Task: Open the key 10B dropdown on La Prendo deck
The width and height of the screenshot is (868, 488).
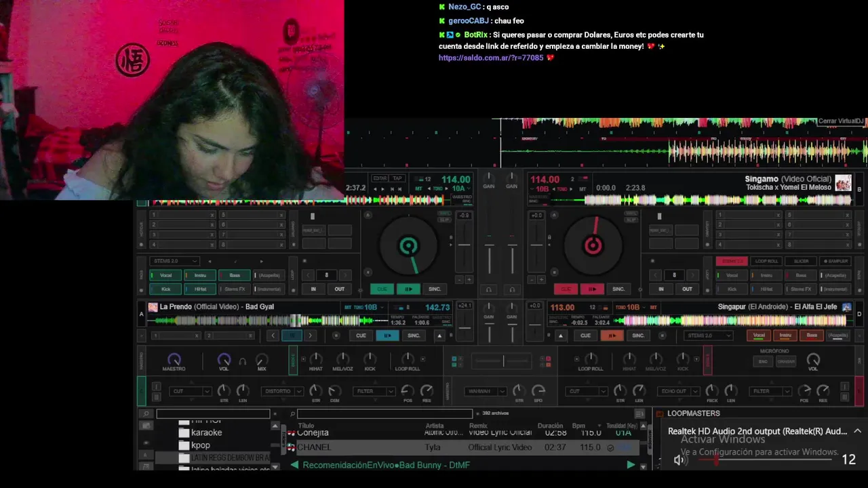Action: pyautogui.click(x=372, y=307)
